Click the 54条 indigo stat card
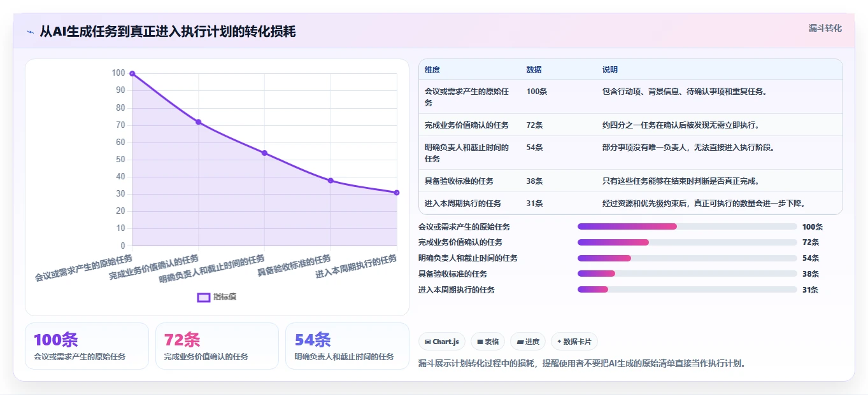Viewport: 868px width, 395px height. tap(347, 346)
